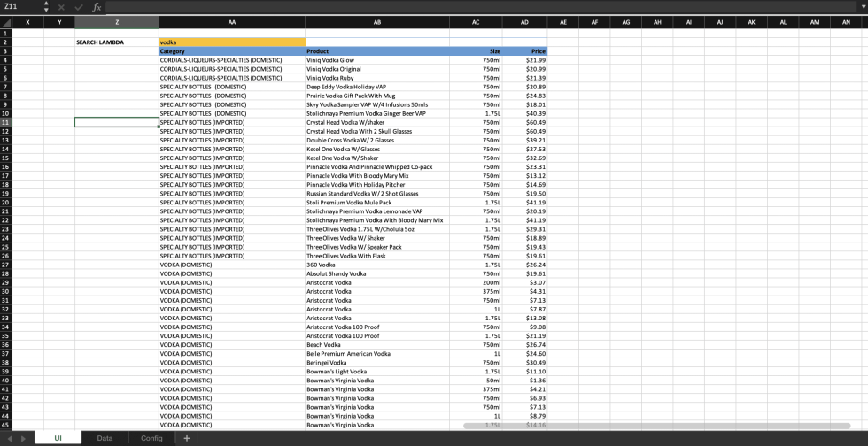Click the Beringei Vodka cell
Viewport: 868px width, 446px height.
click(377, 363)
